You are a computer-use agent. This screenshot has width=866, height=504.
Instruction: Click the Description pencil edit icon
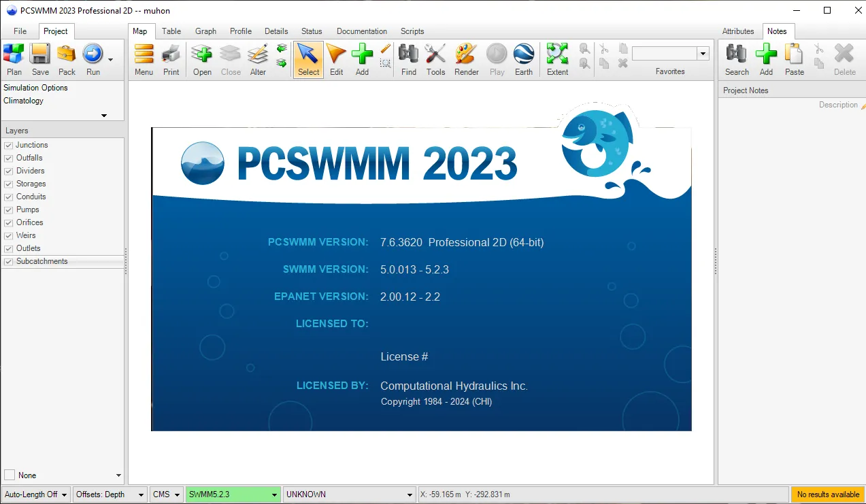[x=863, y=106]
